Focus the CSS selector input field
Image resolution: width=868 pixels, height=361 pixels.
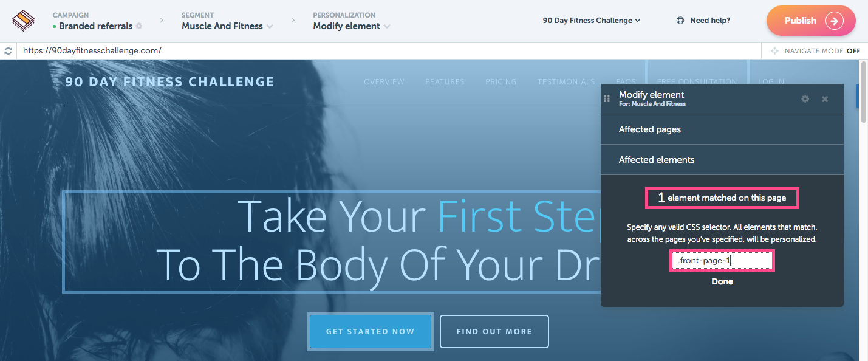click(x=722, y=261)
